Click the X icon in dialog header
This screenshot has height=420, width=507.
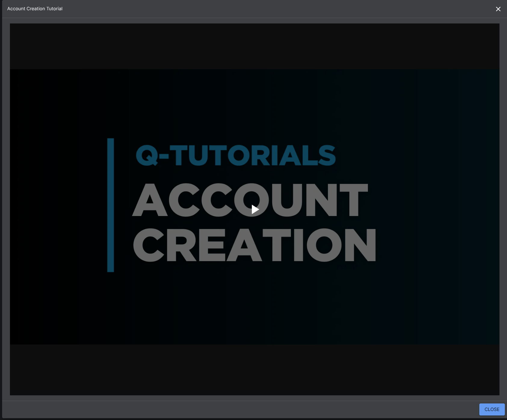[x=498, y=9]
